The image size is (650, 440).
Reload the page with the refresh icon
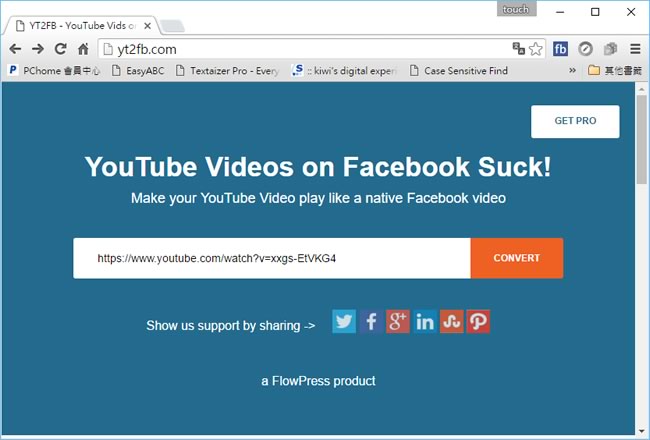[x=60, y=48]
